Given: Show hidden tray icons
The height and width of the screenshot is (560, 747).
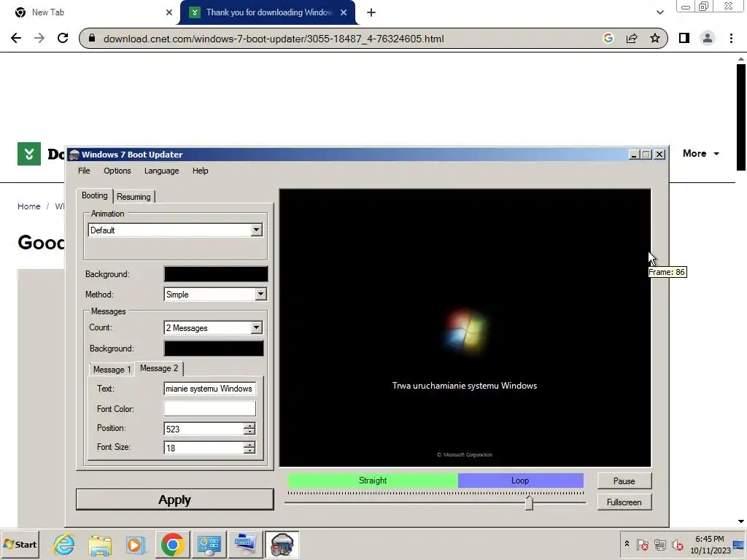Looking at the screenshot, I should (627, 544).
